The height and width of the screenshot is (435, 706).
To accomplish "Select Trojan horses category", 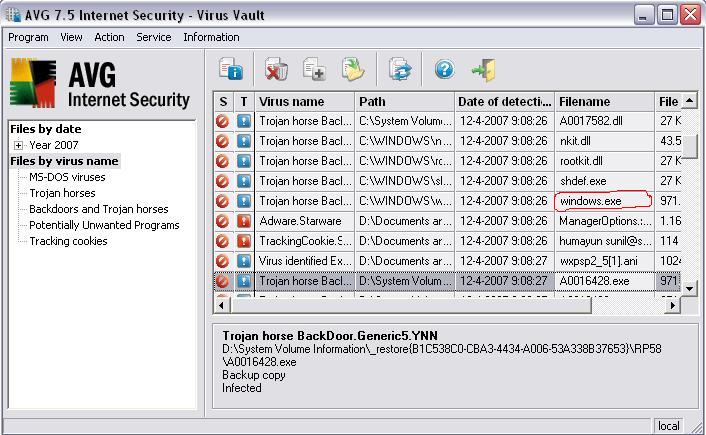I will [62, 193].
